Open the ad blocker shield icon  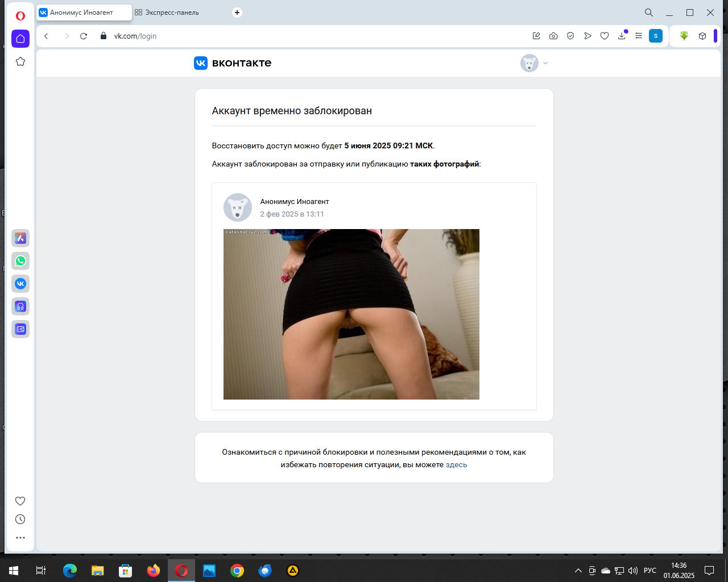pos(570,36)
